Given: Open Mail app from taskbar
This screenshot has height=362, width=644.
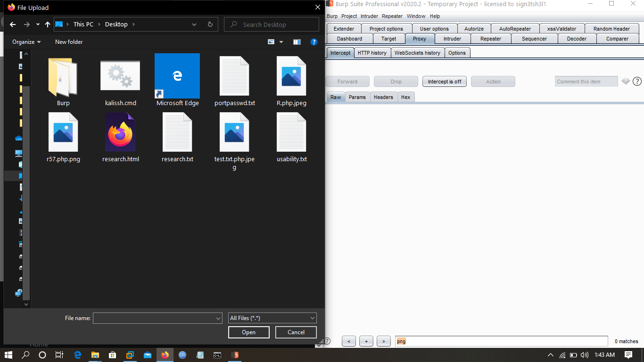Looking at the screenshot, I should click(x=147, y=355).
